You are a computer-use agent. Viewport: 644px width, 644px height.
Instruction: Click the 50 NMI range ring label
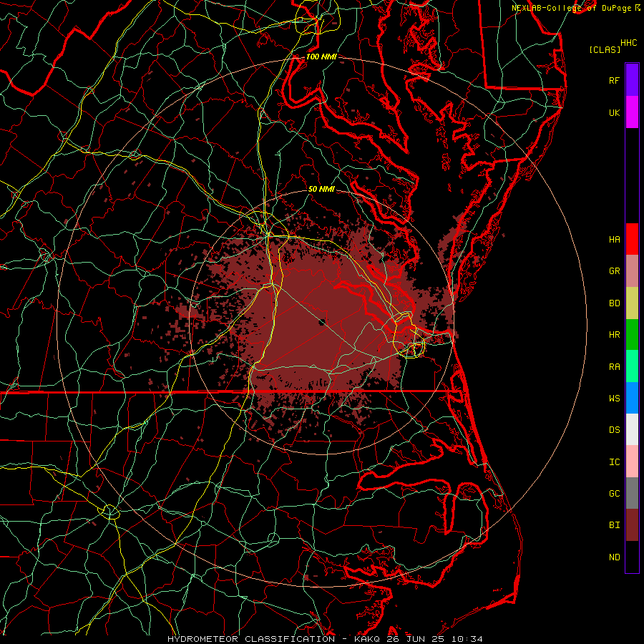pos(321,189)
